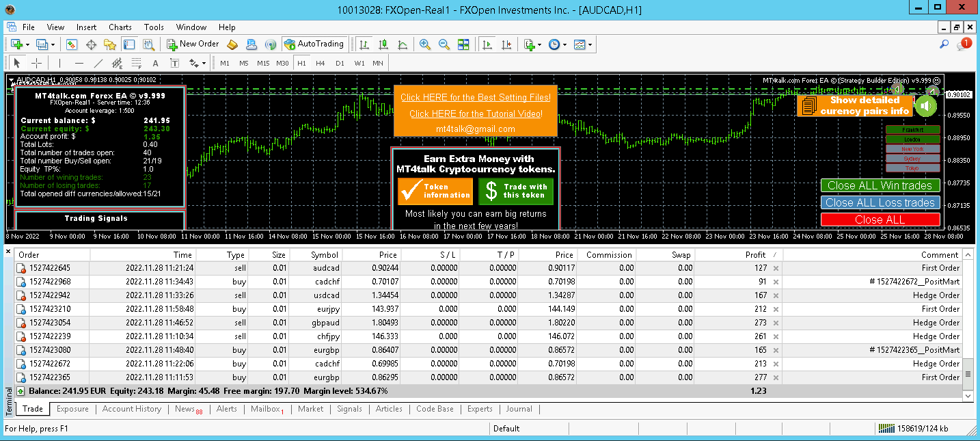Expand the New Chart dropdown arrow
The width and height of the screenshot is (980, 441).
pyautogui.click(x=27, y=44)
